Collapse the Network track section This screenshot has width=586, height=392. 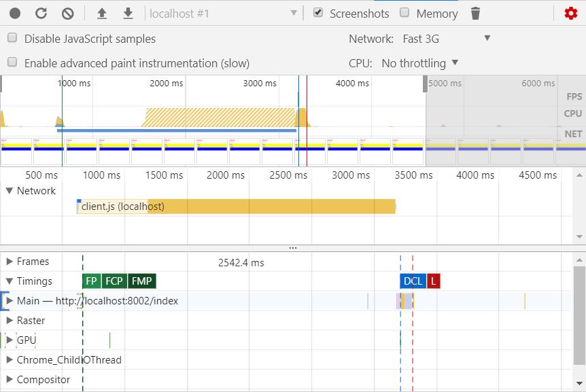[10, 191]
